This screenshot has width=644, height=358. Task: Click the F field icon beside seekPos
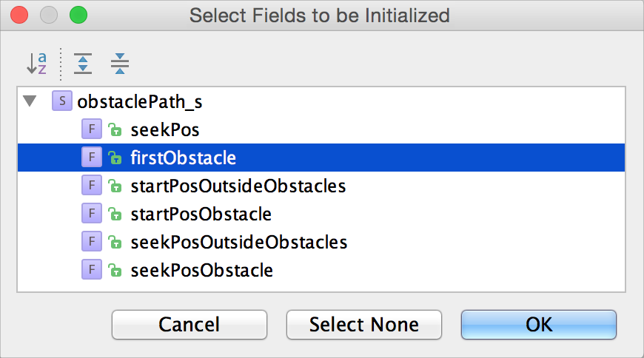[x=92, y=129]
